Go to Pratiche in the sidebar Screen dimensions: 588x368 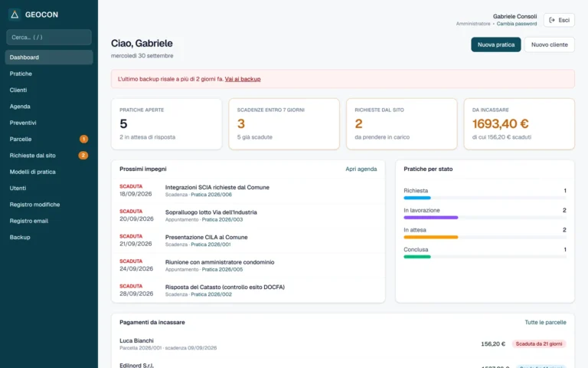49,74
